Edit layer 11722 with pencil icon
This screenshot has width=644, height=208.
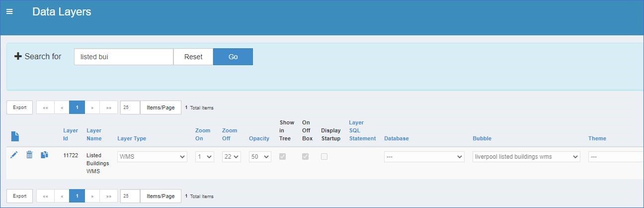click(x=14, y=155)
